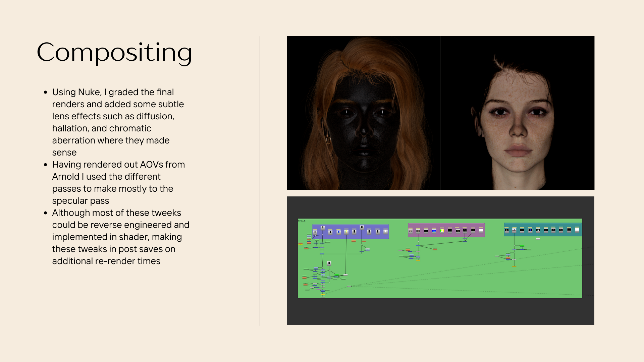Click the white node at the blue backdrop's end

point(385,231)
